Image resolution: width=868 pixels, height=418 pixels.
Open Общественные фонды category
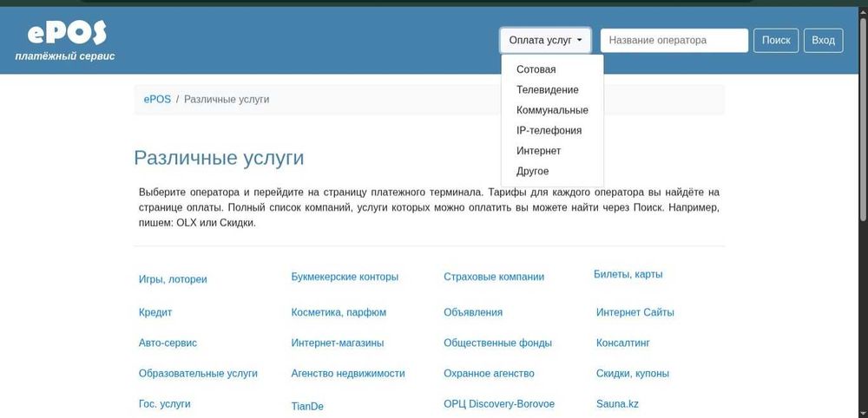[x=497, y=343]
